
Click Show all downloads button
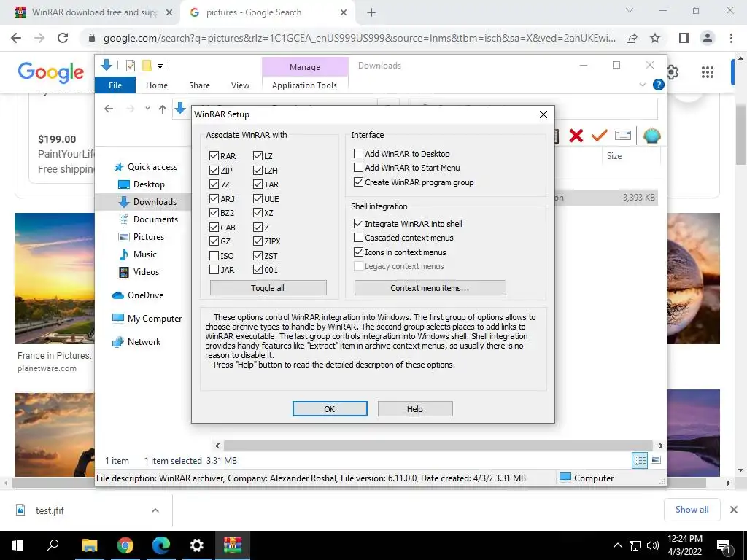pyautogui.click(x=692, y=510)
